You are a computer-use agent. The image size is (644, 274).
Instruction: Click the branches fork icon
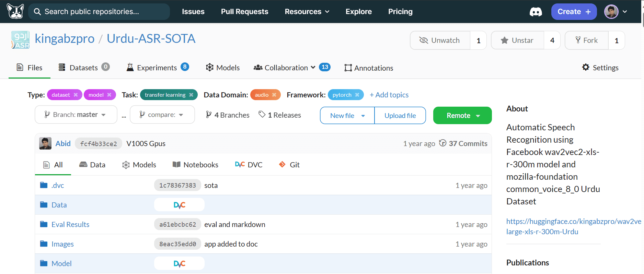point(209,115)
